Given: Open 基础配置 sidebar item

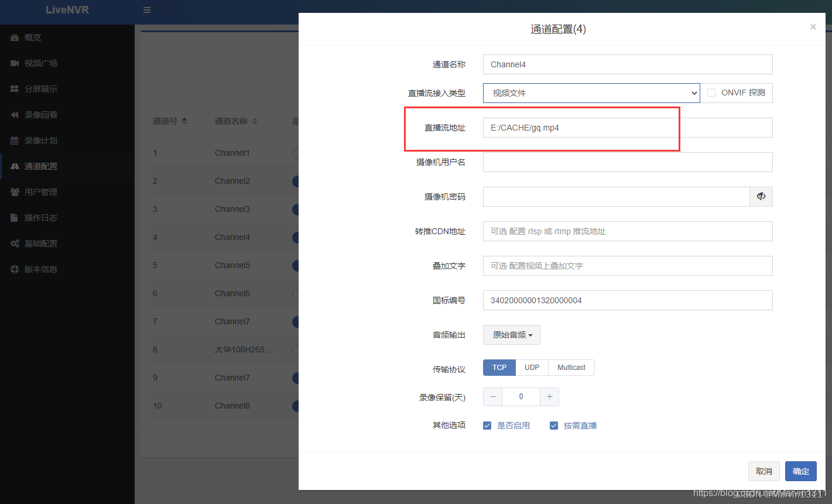Looking at the screenshot, I should 67,244.
